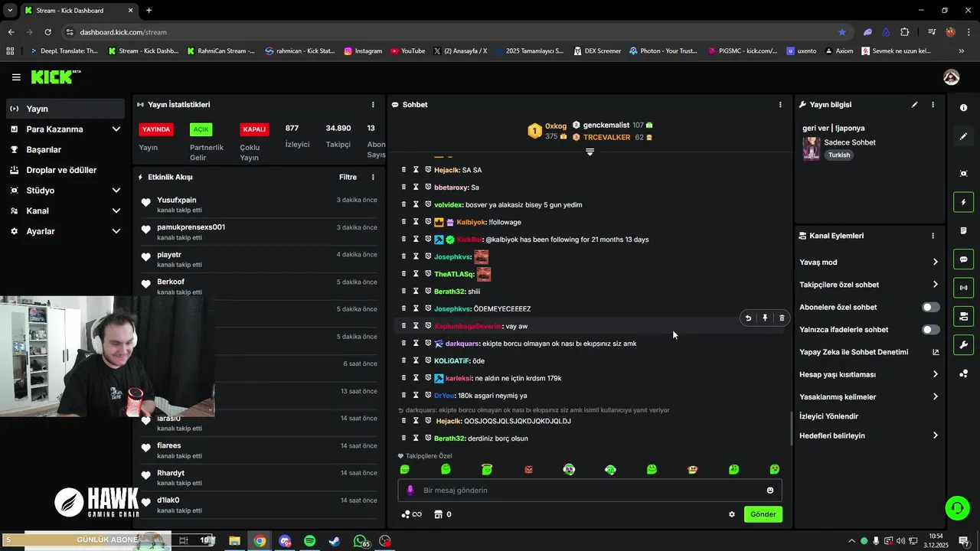
Task: Open the Instagram bookmark
Action: (363, 51)
